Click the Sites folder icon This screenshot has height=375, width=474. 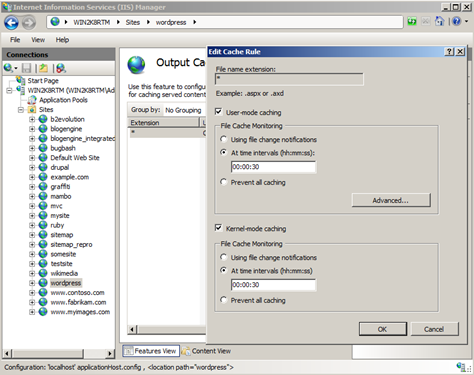(x=32, y=110)
